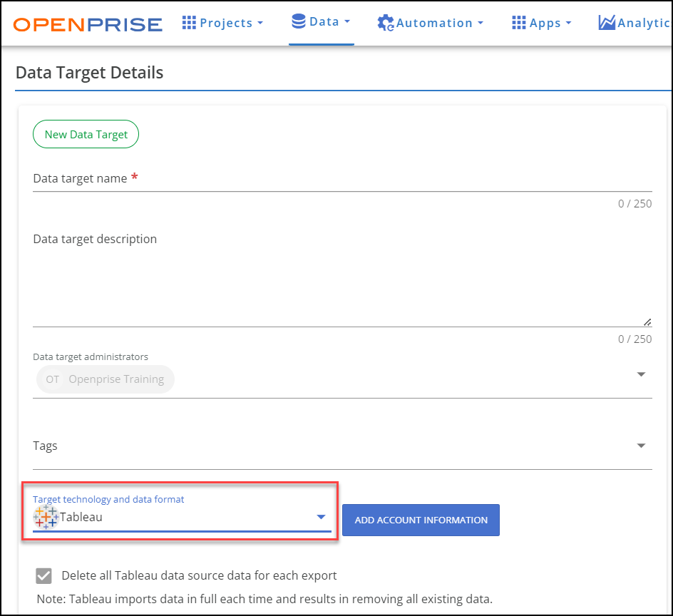The height and width of the screenshot is (616, 673).
Task: Click the Automation gear icon
Action: pyautogui.click(x=386, y=24)
